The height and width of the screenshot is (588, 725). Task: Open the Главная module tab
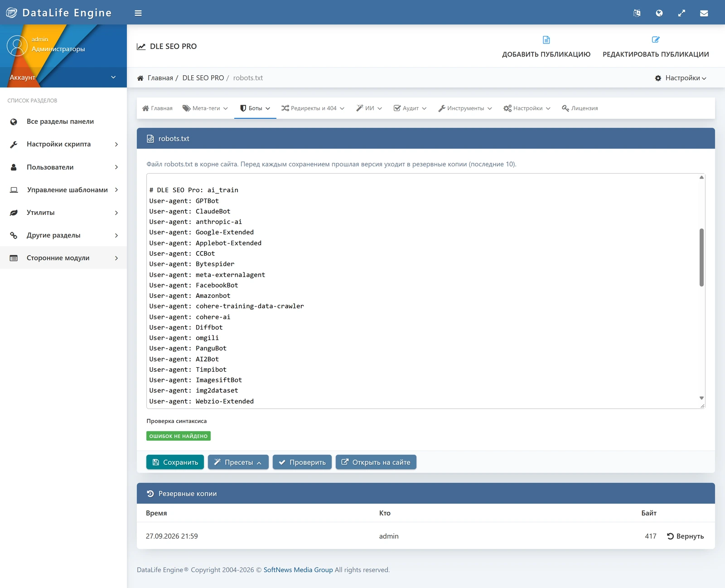(x=157, y=108)
